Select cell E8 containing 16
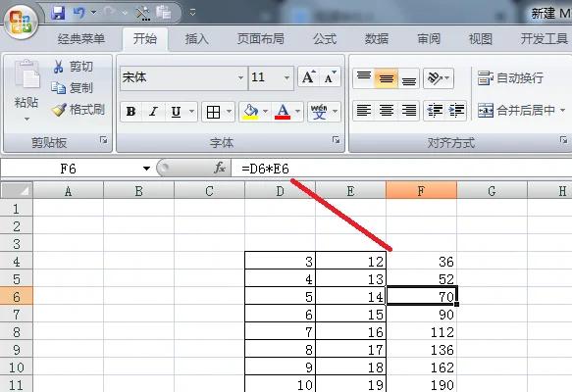Image resolution: width=572 pixels, height=392 pixels. 350,332
